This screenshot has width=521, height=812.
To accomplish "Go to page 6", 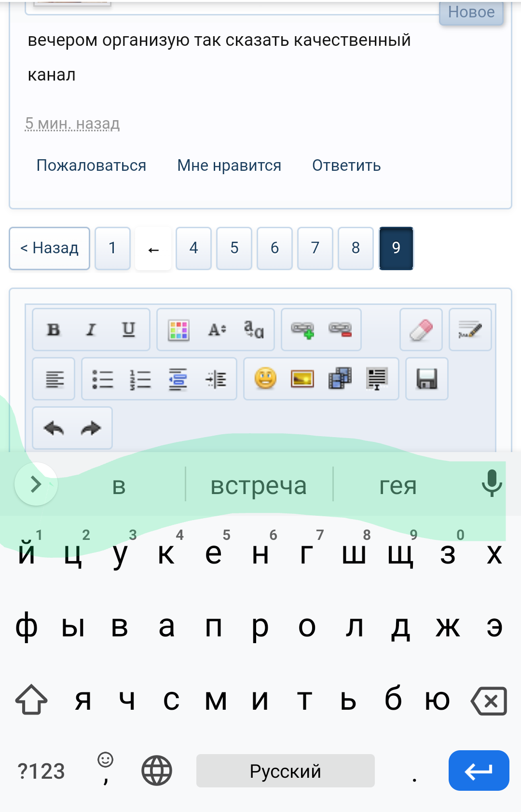I will [274, 248].
